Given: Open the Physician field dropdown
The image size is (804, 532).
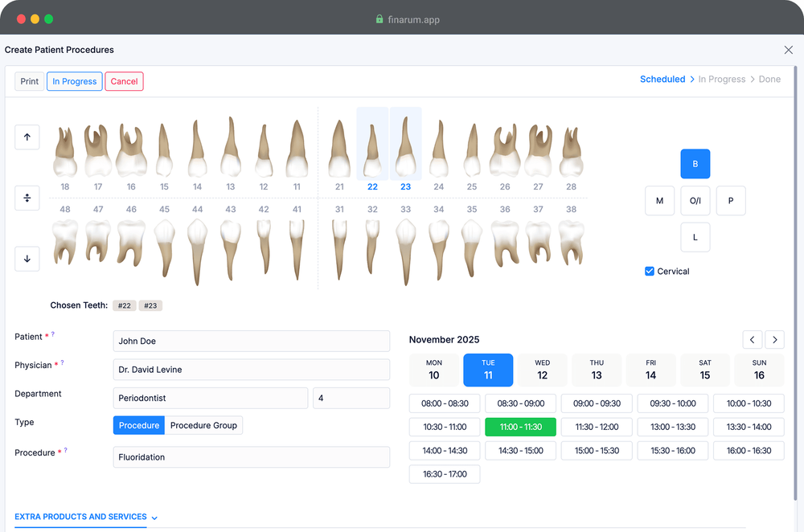Looking at the screenshot, I should coord(251,370).
